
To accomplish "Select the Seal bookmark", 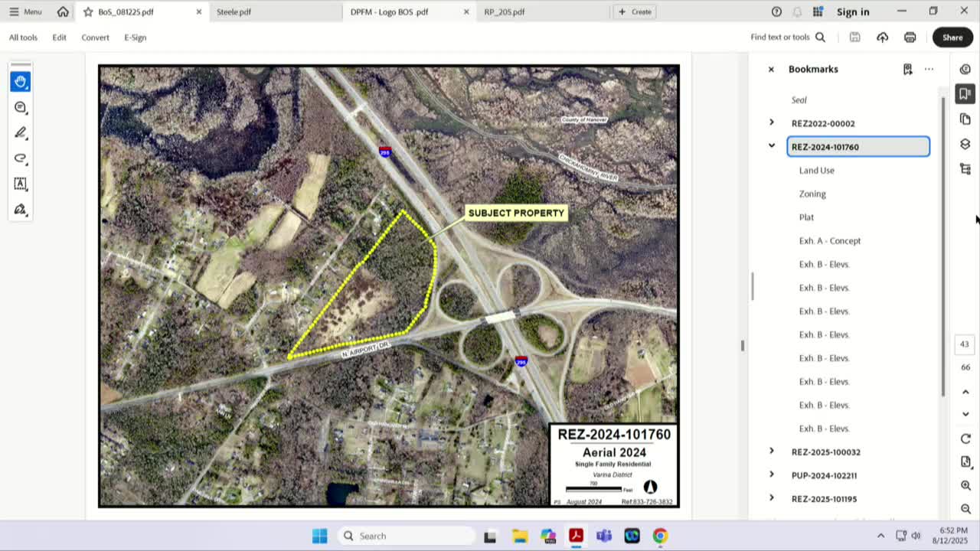I will pyautogui.click(x=799, y=99).
